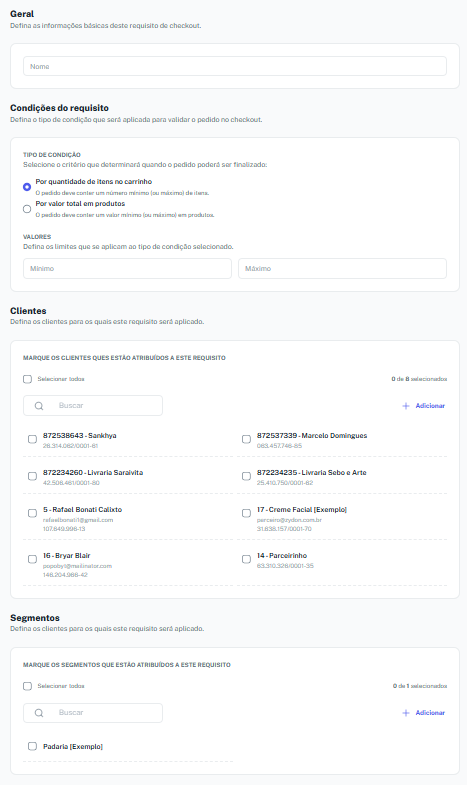Click the Máximo value field

[342, 268]
